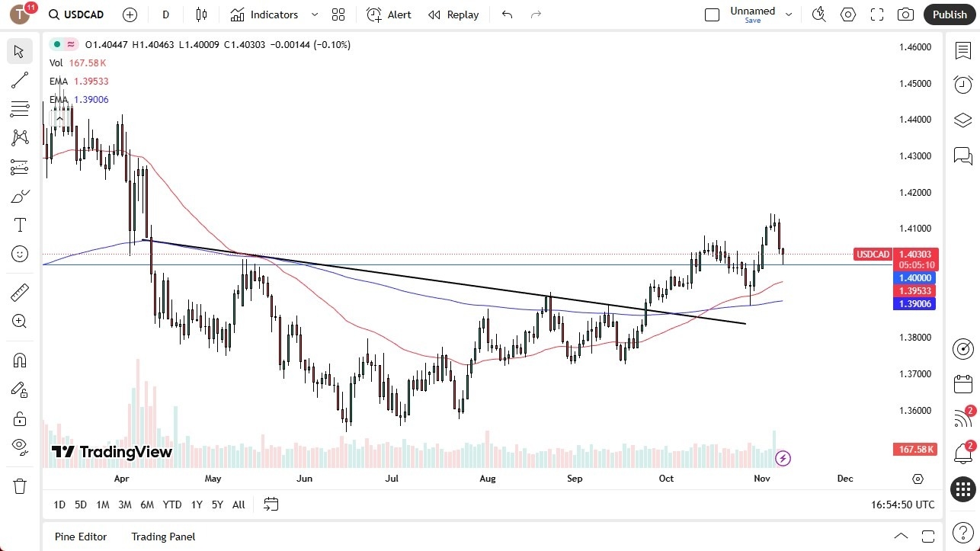Pick the Brush drawing tool
The width and height of the screenshot is (980, 551).
20,196
